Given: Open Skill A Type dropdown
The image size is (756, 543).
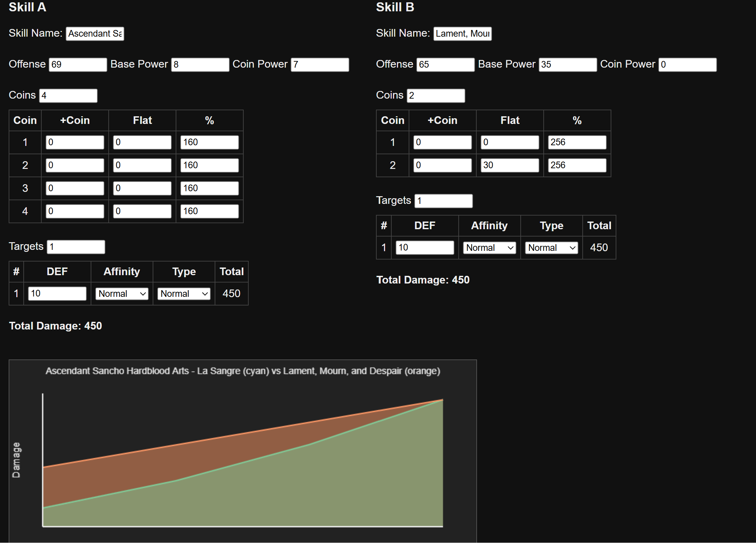Looking at the screenshot, I should point(184,293).
